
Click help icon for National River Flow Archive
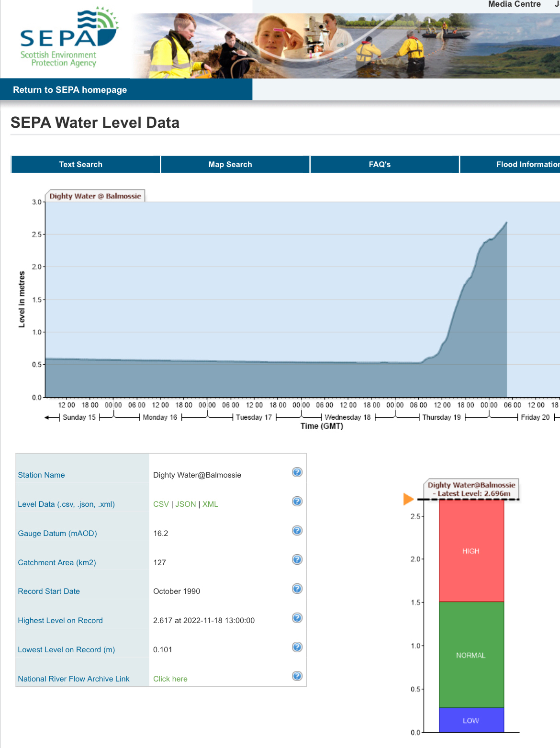(297, 676)
